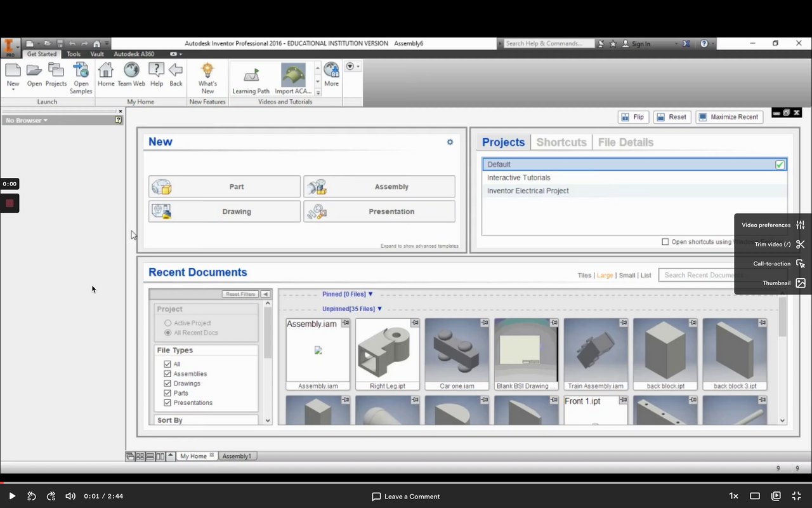Click the Flip button
The width and height of the screenshot is (812, 508).
tap(633, 117)
